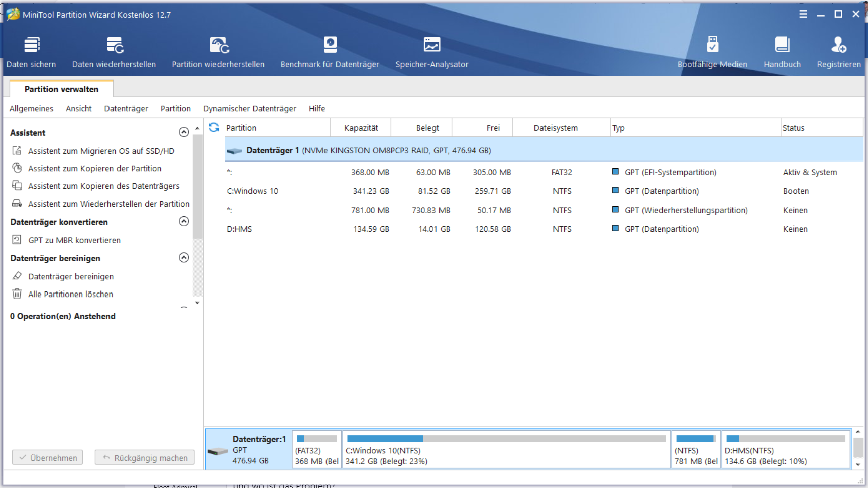Viewport: 868px width, 488px height.
Task: Select the Partition verwalten tab
Action: click(61, 89)
